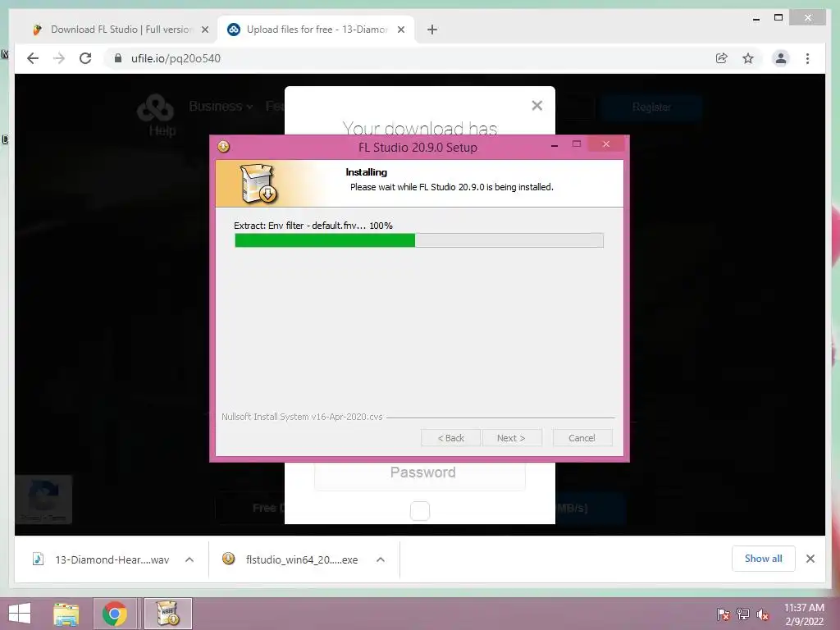Click the Chrome taskbar icon
The image size is (840, 630).
click(x=115, y=614)
